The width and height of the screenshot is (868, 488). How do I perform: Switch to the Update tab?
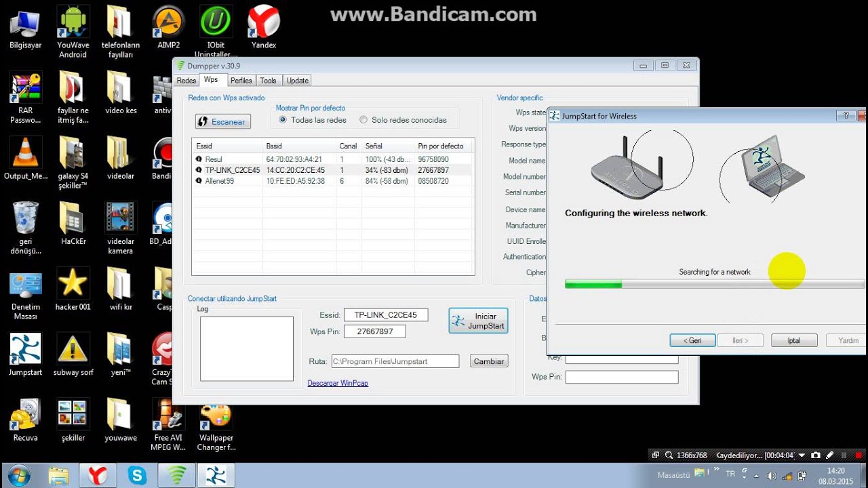(298, 81)
